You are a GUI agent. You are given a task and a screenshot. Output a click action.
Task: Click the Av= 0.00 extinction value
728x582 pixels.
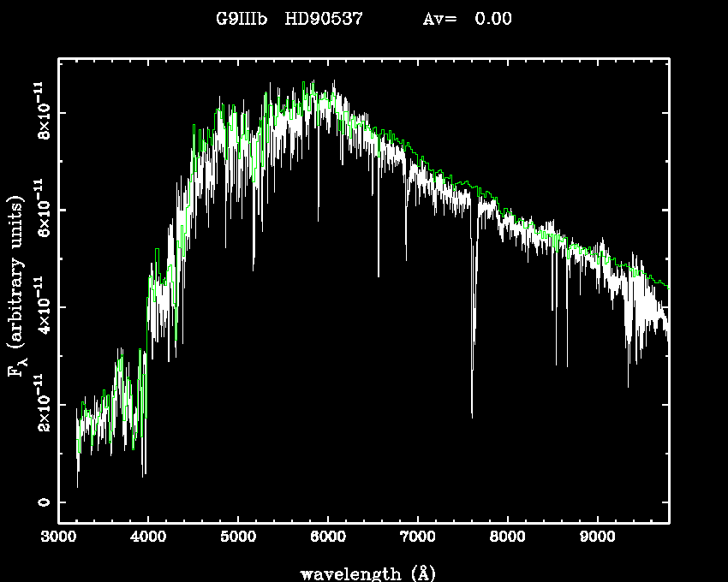point(468,19)
